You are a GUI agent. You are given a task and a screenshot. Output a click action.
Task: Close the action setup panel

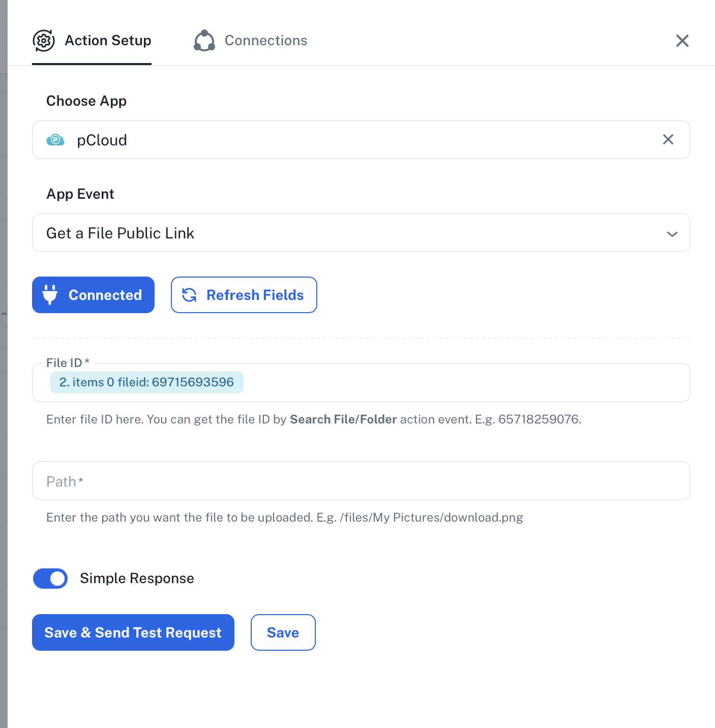tap(682, 41)
